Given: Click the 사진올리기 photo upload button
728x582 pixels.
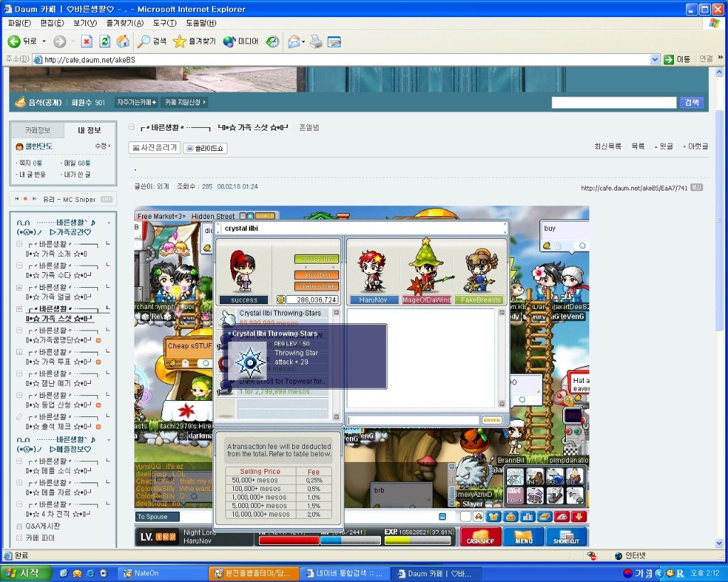Looking at the screenshot, I should [154, 148].
